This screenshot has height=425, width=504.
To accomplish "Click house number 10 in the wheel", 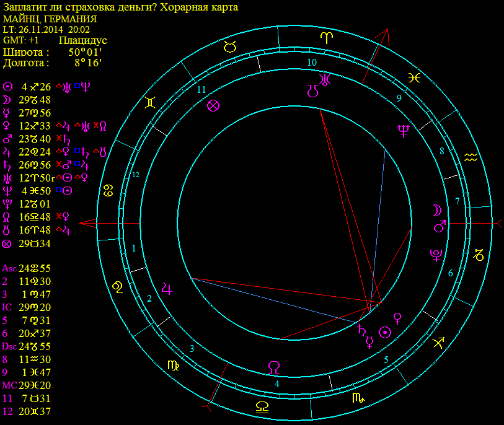I will [312, 63].
